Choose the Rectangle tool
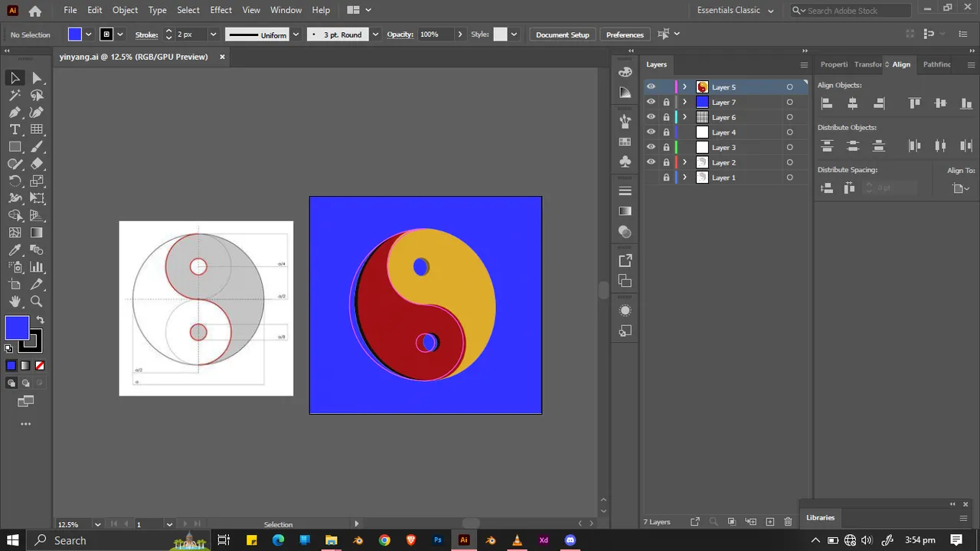Image resolution: width=980 pixels, height=551 pixels. point(15,146)
